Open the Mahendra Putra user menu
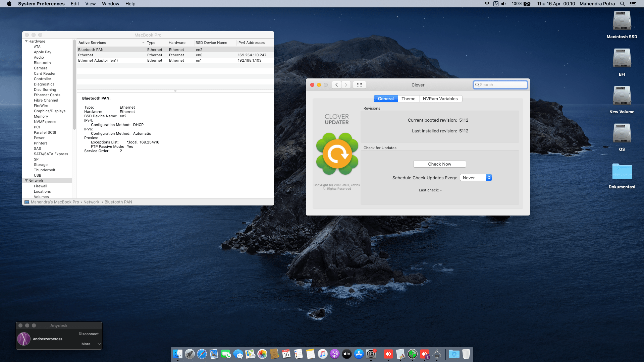644x362 pixels. [x=597, y=4]
